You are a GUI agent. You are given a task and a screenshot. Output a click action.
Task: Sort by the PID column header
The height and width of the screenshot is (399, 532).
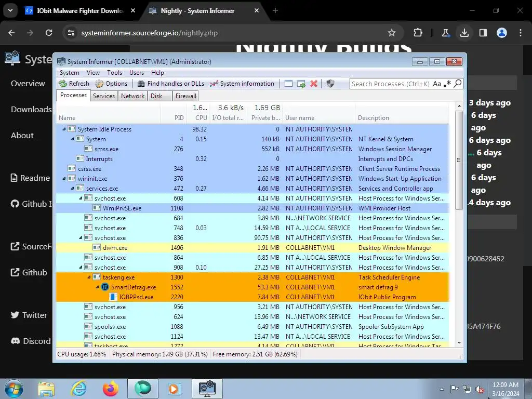[x=173, y=113]
